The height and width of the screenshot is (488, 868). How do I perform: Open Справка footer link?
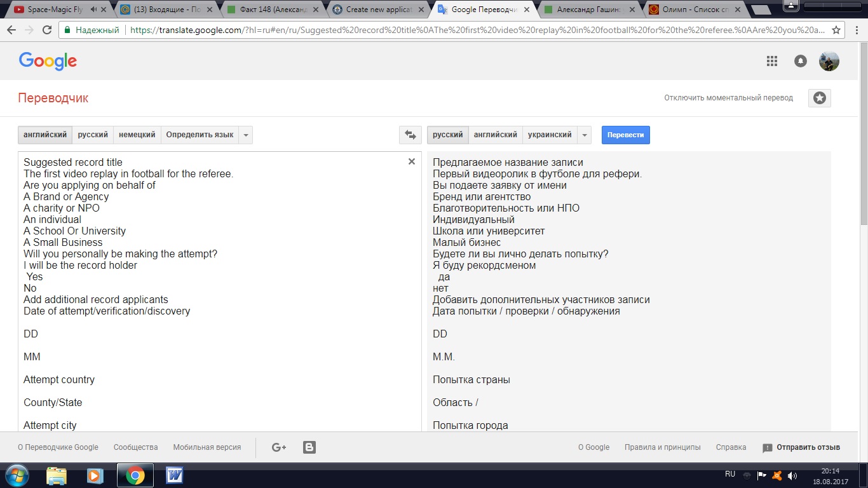(x=731, y=447)
